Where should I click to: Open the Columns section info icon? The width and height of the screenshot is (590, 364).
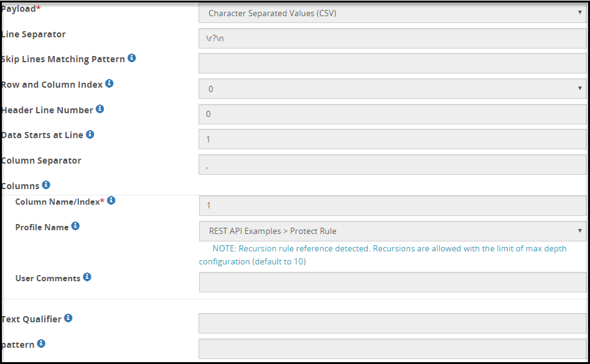coord(45,183)
